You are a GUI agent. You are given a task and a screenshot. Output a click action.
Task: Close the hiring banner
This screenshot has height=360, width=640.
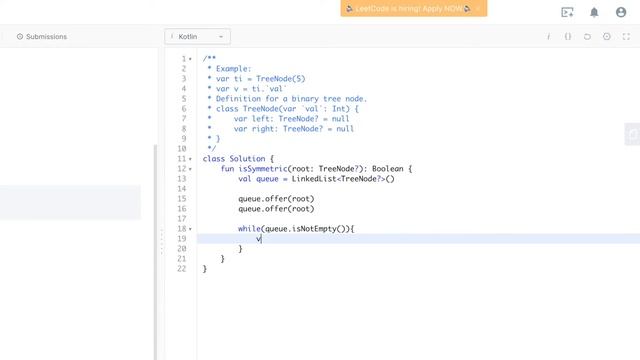click(x=478, y=9)
